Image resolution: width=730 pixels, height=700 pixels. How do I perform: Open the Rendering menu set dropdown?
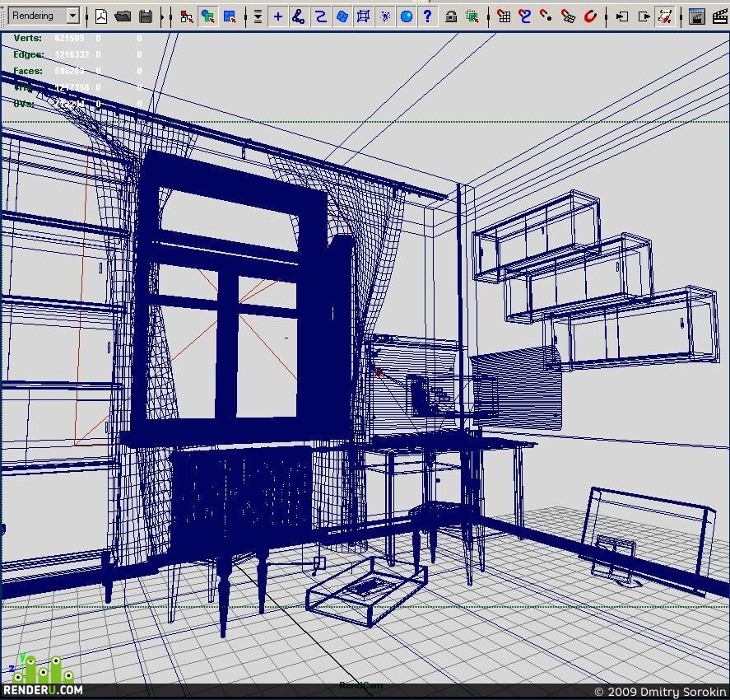point(44,16)
